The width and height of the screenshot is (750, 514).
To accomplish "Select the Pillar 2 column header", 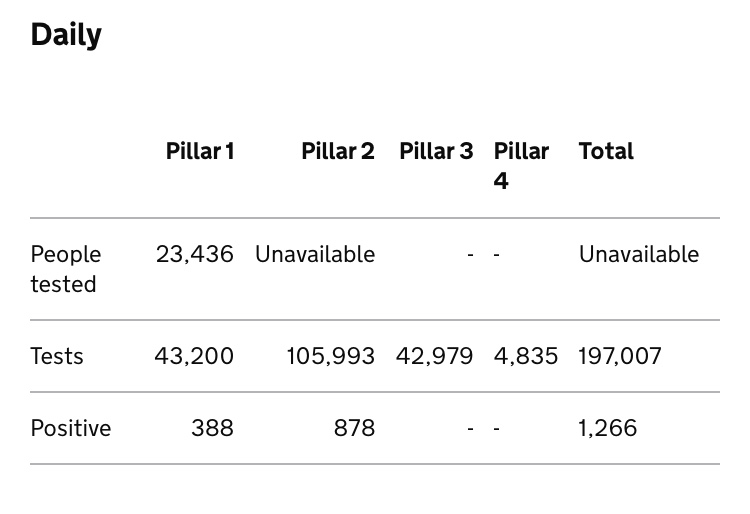I will pos(338,151).
